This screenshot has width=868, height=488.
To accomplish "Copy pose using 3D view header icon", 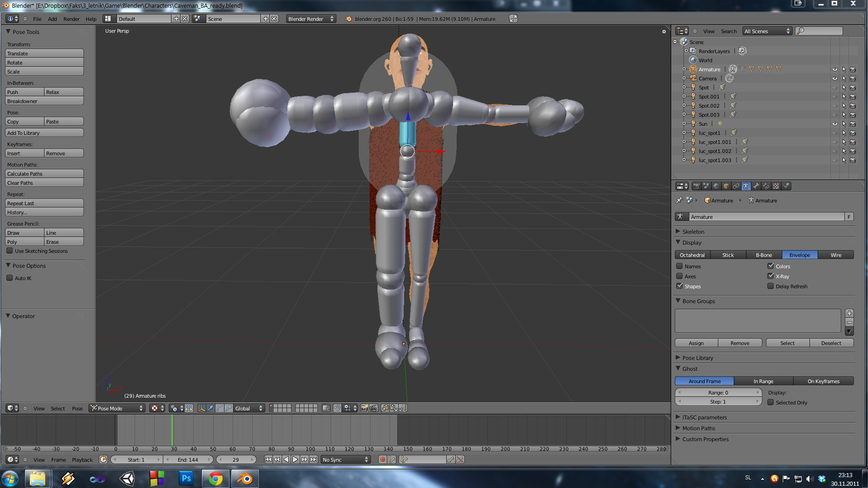I will click(385, 408).
